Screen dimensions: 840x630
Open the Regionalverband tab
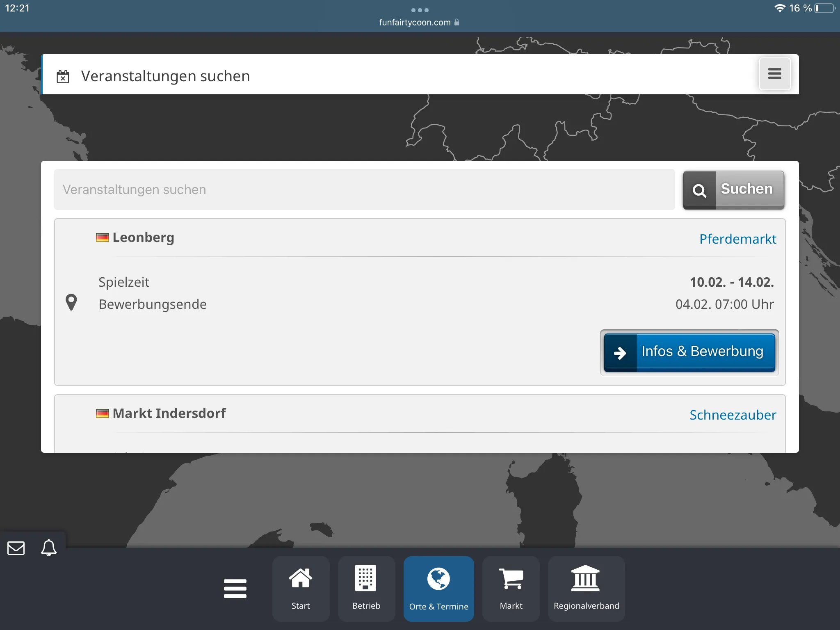[x=586, y=589]
